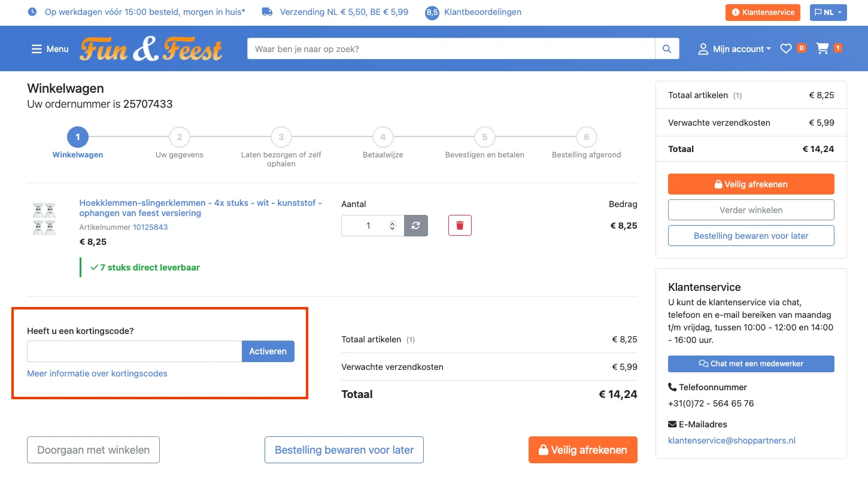Click the search magnifier icon
The height and width of the screenshot is (492, 868).
coord(667,49)
